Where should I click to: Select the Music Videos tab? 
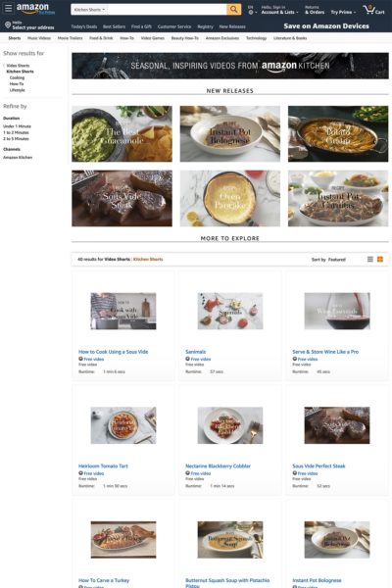(x=39, y=38)
